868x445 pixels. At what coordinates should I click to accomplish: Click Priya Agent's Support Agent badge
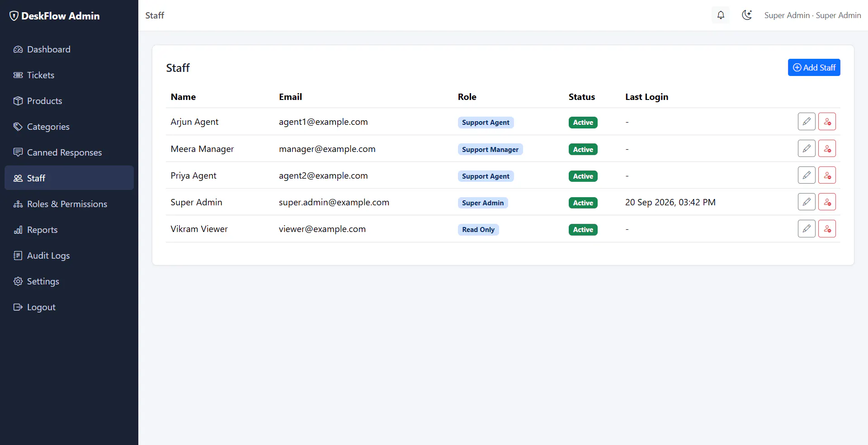(x=486, y=176)
